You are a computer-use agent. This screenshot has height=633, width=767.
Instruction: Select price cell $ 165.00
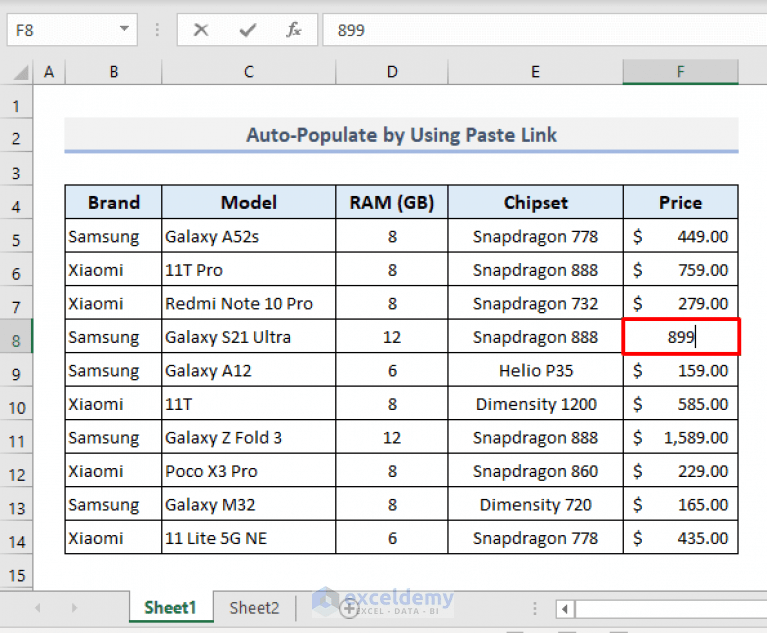point(680,504)
